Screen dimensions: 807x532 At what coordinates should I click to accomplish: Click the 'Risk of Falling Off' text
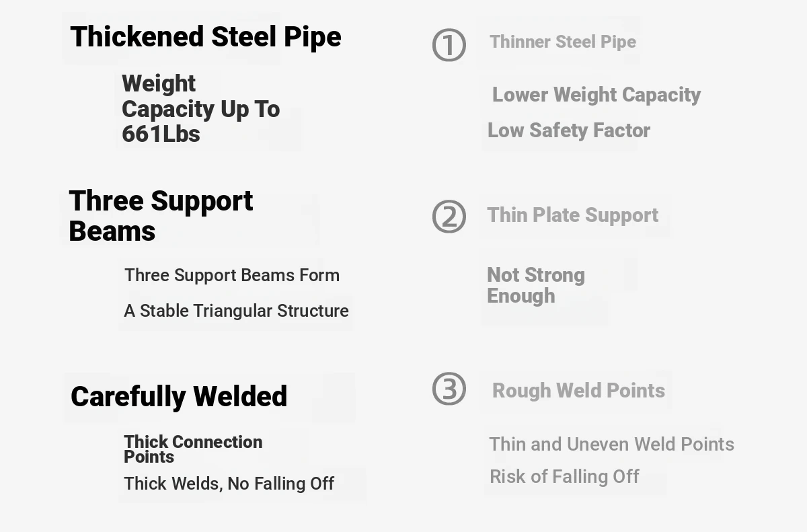click(x=564, y=477)
